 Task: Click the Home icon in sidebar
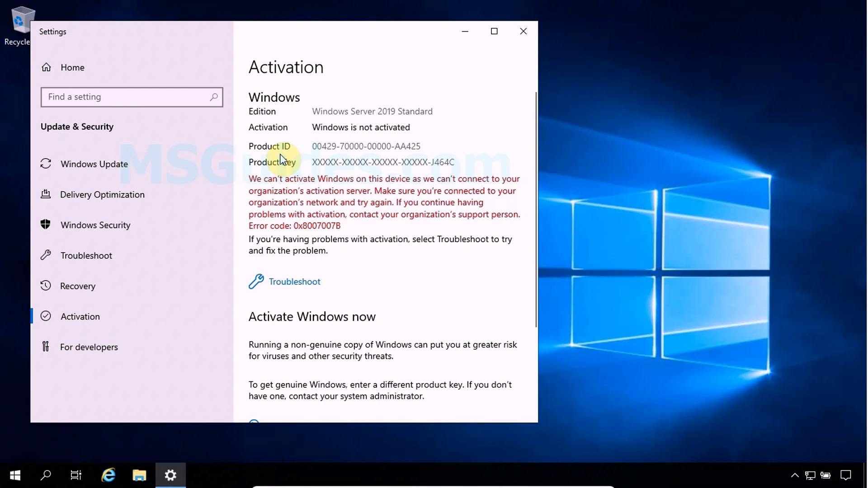tap(46, 67)
